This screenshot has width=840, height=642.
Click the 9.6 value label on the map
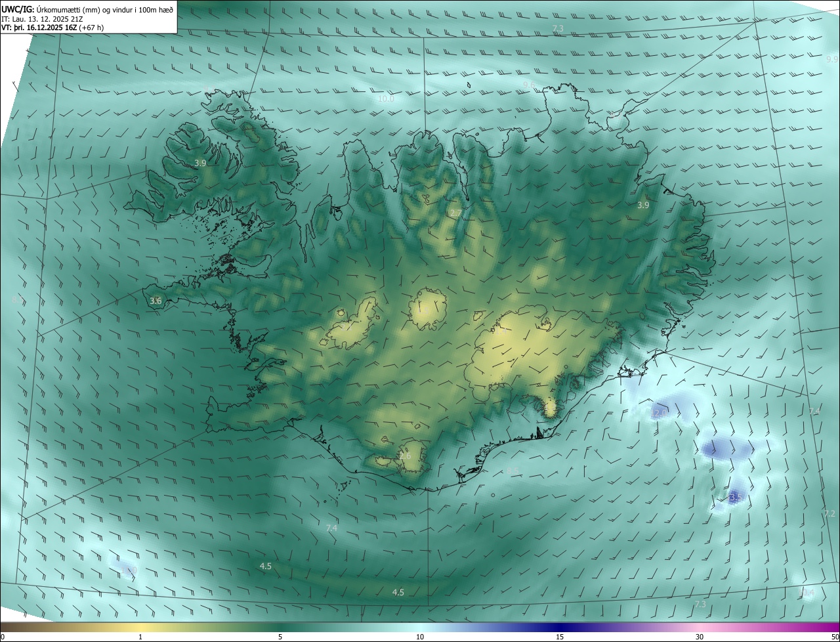(x=529, y=85)
